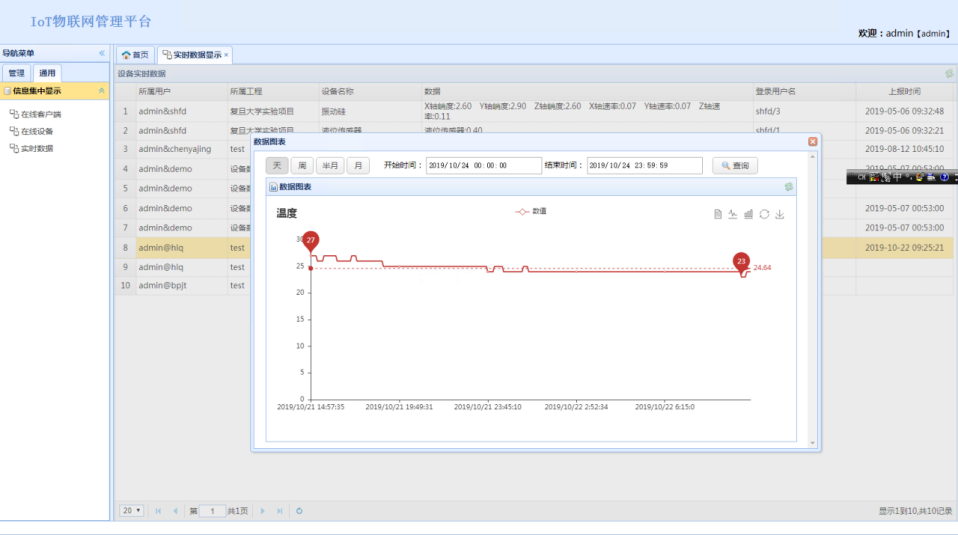
Task: Refresh the 数据图表 panel
Action: [x=788, y=187]
